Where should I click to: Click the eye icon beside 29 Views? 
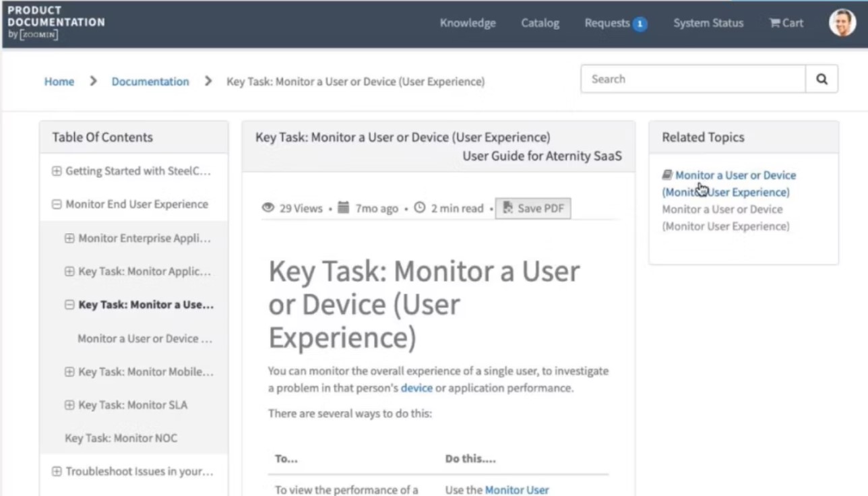(268, 208)
